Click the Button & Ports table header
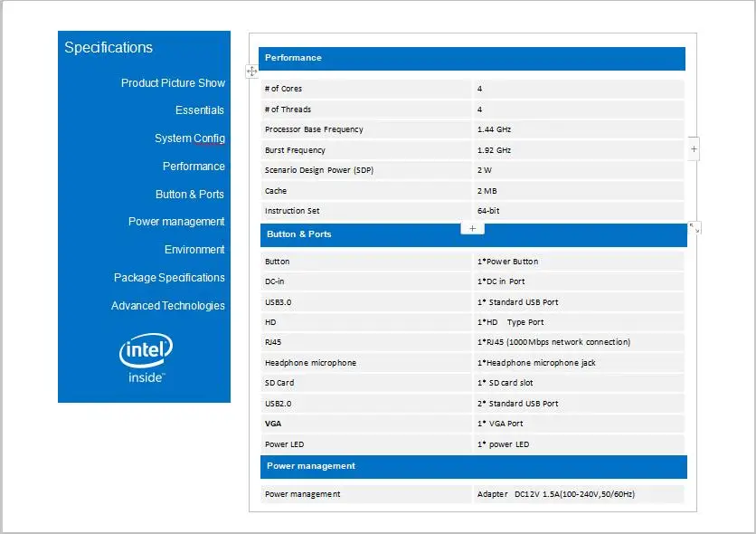756x534 pixels. click(x=474, y=235)
